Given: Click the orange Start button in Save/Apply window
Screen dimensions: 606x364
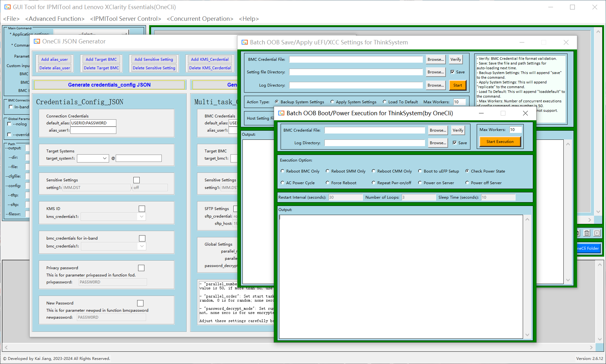Looking at the screenshot, I should (x=457, y=85).
